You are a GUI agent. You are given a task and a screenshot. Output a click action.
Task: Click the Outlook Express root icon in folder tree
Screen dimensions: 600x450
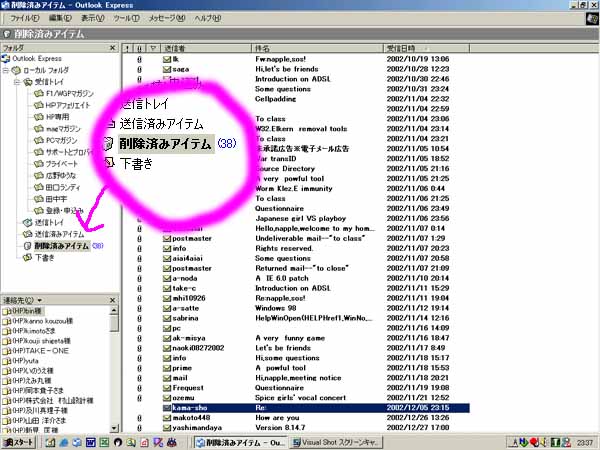coord(5,59)
